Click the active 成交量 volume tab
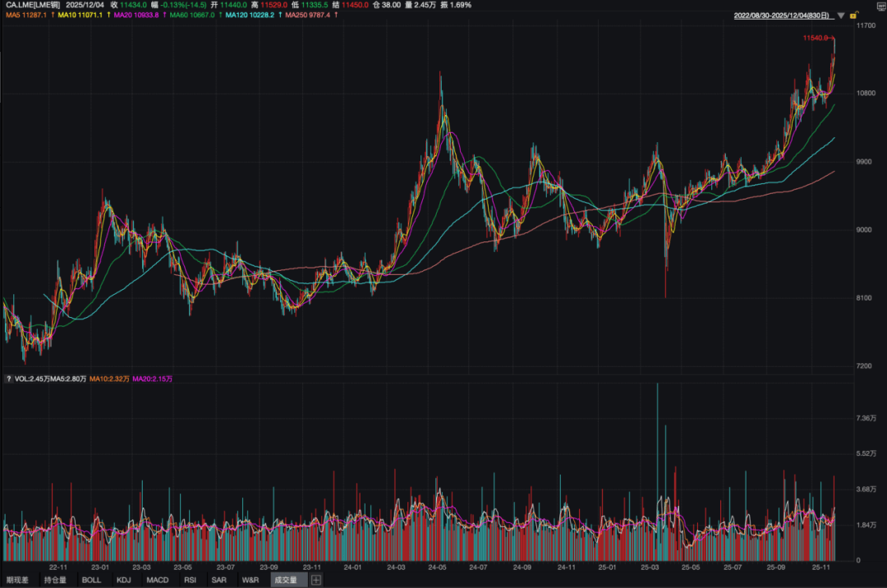Screen dimensions: 887x588 [285, 580]
